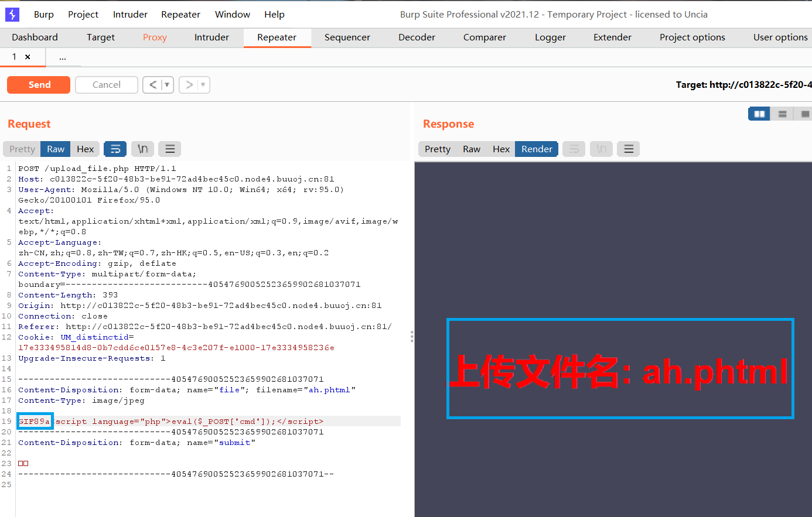Click the Upgrade-Insecure-Requests header line
The height and width of the screenshot is (517, 812).
pos(92,358)
